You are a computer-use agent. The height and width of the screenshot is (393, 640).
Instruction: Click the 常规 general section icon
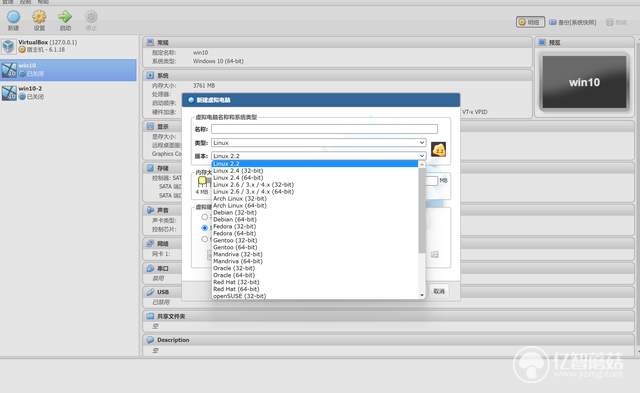pyautogui.click(x=150, y=42)
